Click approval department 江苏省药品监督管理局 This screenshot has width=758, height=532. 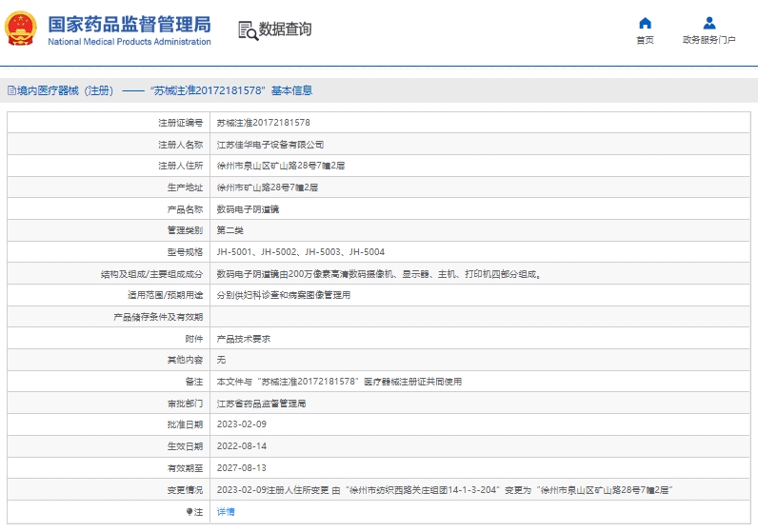[261, 404]
